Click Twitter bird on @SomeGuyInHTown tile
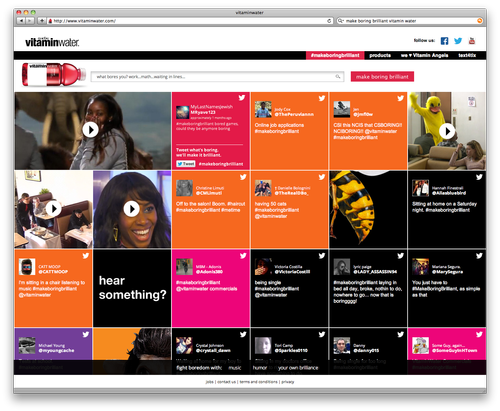 point(479,334)
